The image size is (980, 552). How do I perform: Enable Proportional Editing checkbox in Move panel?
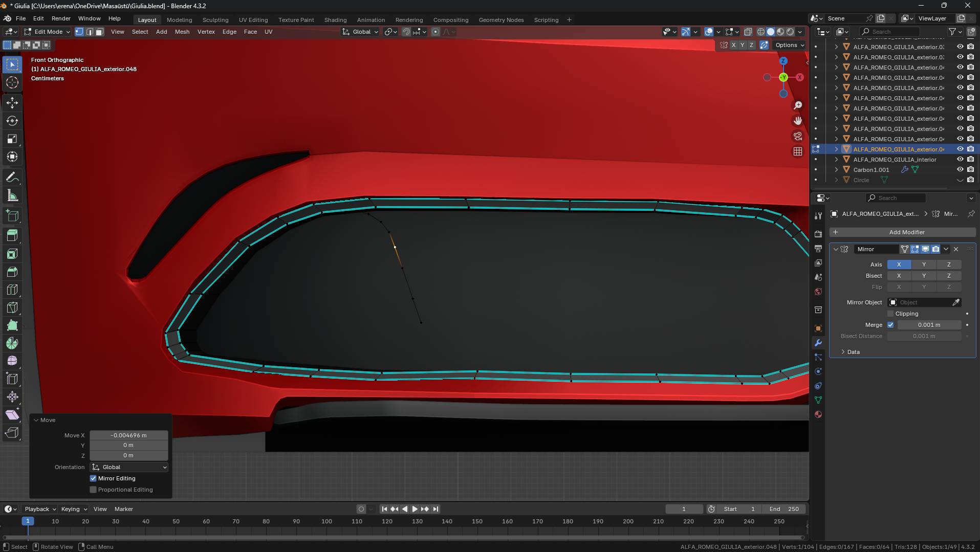(93, 490)
